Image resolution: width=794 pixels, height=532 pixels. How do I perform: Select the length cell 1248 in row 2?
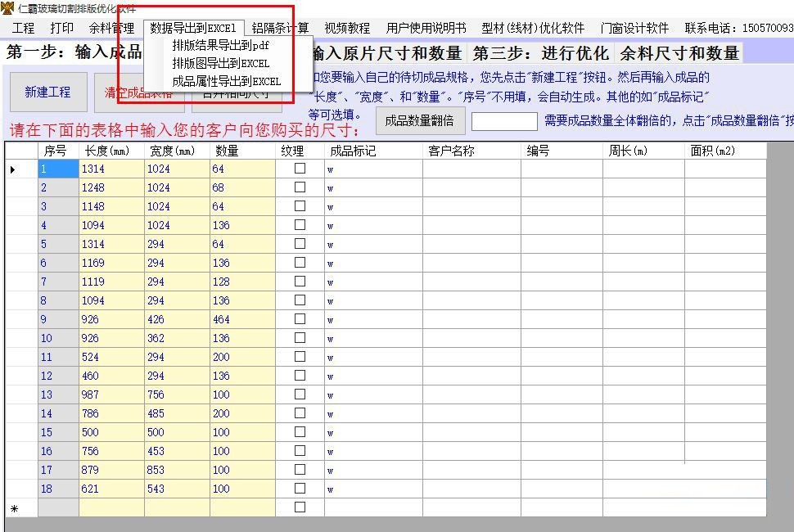point(112,187)
